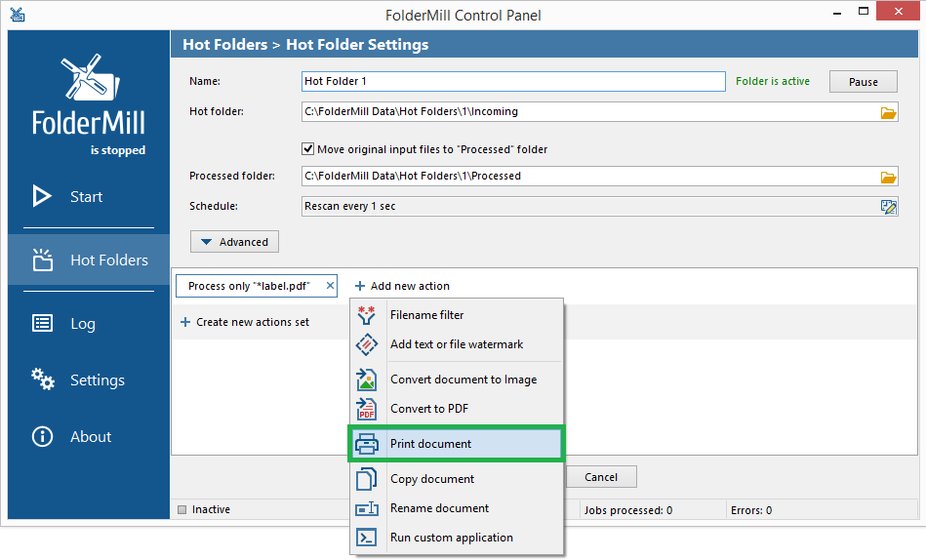Click the Schedule 'Rescan every 1 sec' field
Image resolution: width=926 pixels, height=560 pixels.
click(x=590, y=206)
